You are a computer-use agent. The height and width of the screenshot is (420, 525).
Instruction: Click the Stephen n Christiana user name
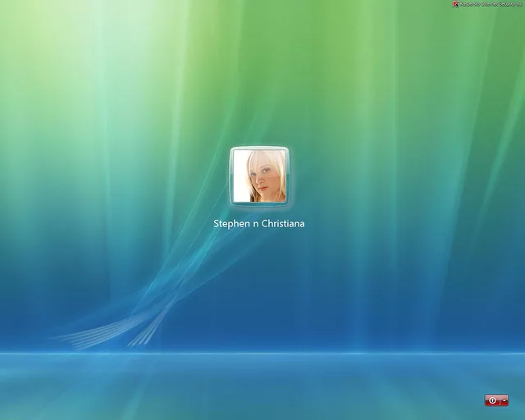pyautogui.click(x=259, y=223)
